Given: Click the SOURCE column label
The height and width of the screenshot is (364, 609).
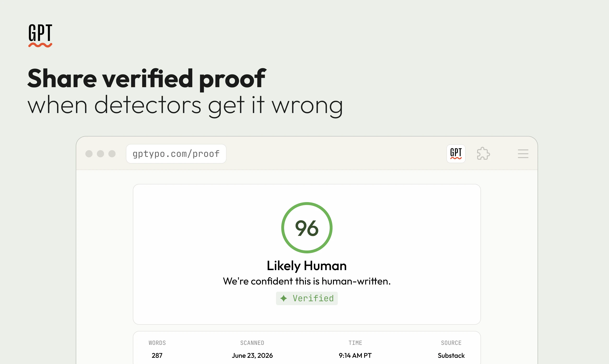Looking at the screenshot, I should [x=451, y=343].
